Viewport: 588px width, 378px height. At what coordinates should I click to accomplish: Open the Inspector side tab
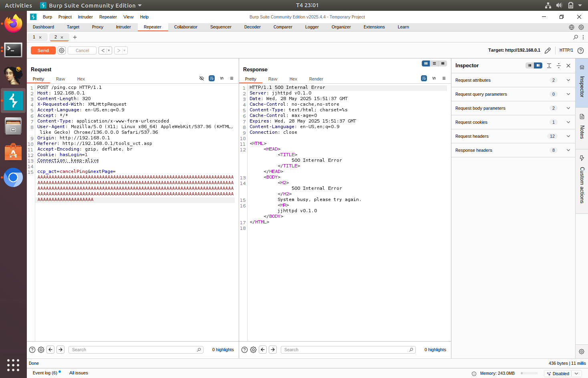(582, 82)
